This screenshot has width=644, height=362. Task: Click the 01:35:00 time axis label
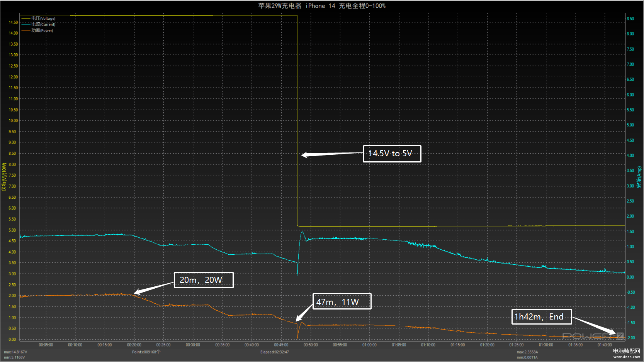click(x=576, y=345)
